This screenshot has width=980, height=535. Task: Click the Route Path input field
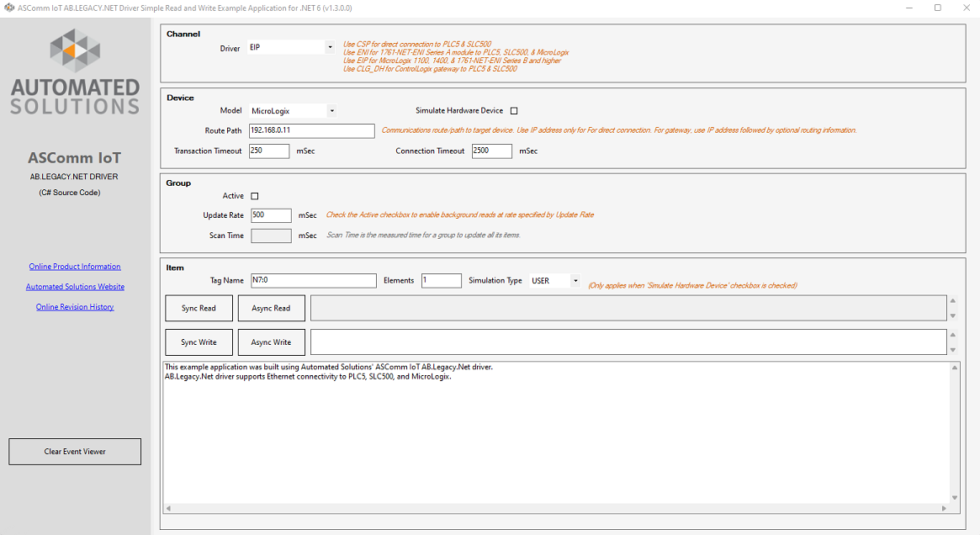(x=312, y=130)
